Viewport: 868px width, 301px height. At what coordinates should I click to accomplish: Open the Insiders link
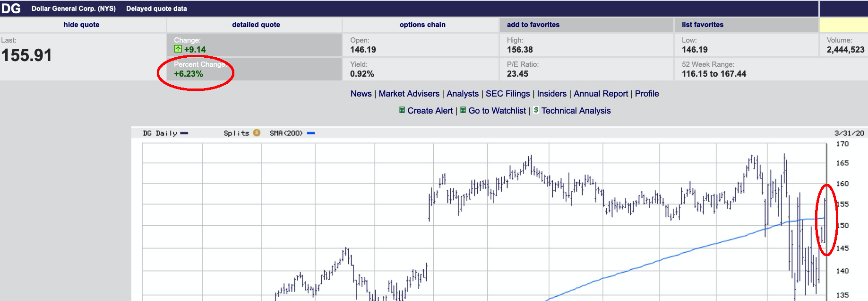point(551,94)
